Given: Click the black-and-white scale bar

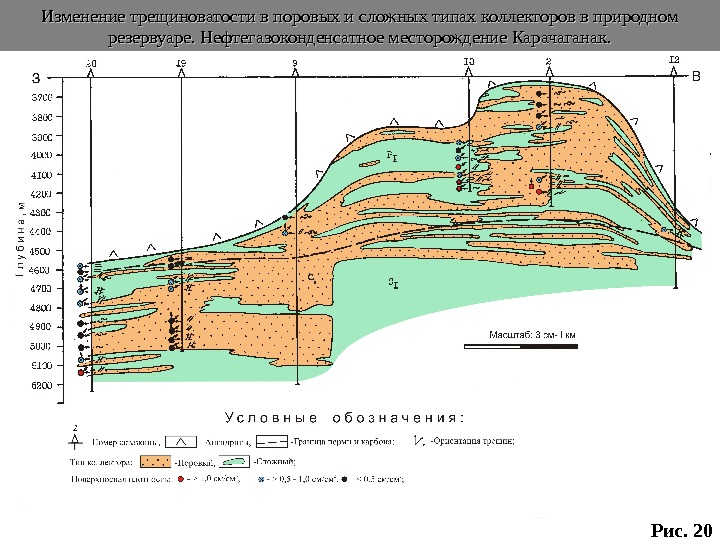Looking at the screenshot, I should [521, 347].
